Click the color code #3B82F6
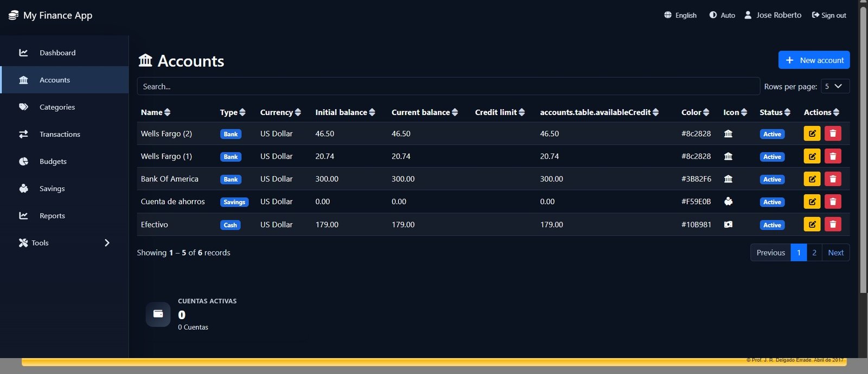Viewport: 868px width, 374px height. pos(696,179)
